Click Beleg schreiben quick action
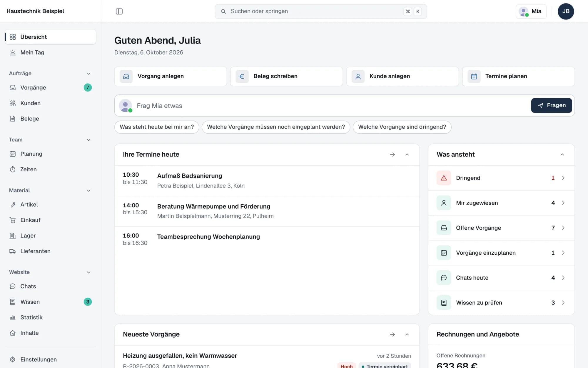 click(286, 76)
